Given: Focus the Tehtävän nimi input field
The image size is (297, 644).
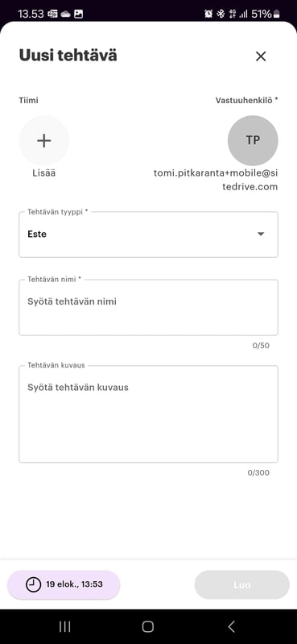Looking at the screenshot, I should pos(148,308).
